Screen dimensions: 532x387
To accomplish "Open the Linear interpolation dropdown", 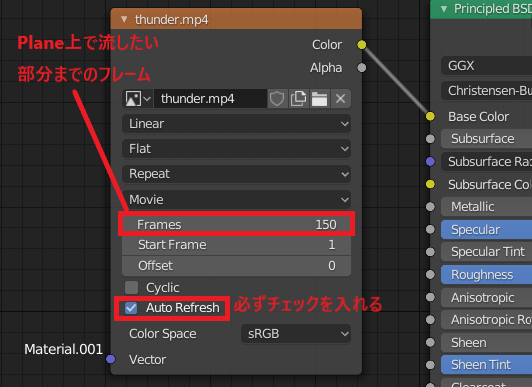I will pyautogui.click(x=236, y=123).
